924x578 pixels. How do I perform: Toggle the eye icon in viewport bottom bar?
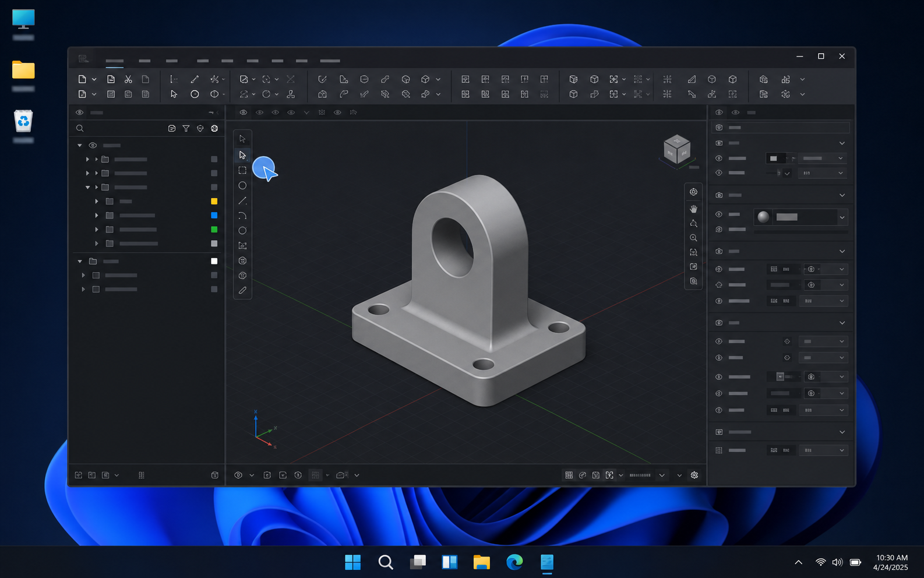238,475
